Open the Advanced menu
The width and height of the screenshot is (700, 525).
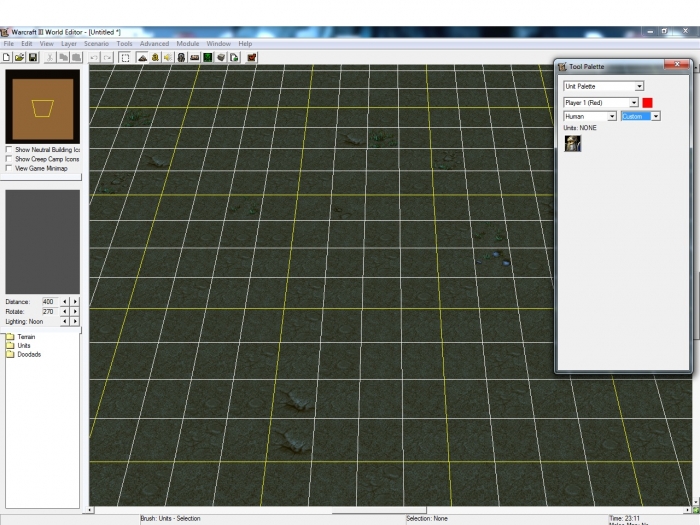(154, 44)
